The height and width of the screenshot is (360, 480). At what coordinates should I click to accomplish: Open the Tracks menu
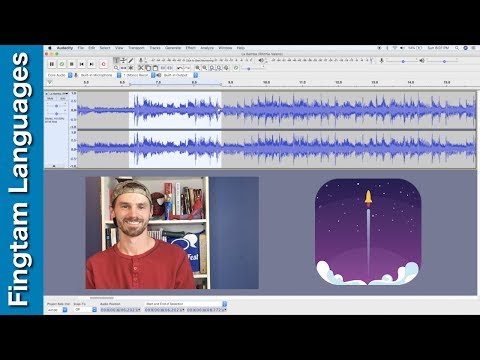coord(155,48)
